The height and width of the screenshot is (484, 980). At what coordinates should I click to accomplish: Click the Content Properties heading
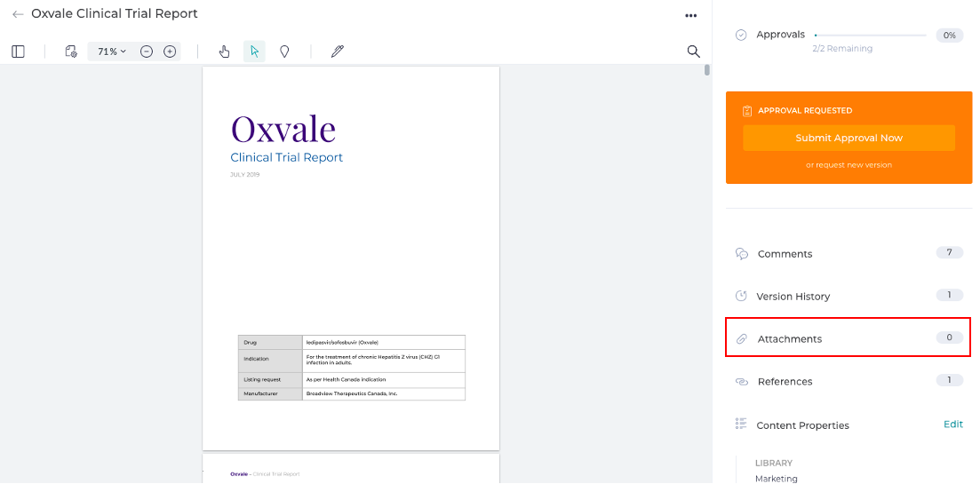pos(802,425)
